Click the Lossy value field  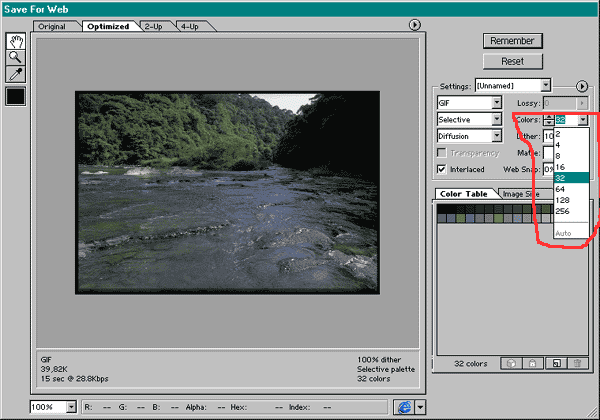(560, 103)
